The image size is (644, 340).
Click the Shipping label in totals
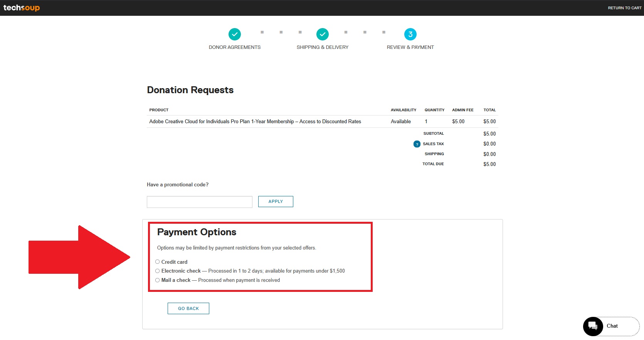point(434,154)
